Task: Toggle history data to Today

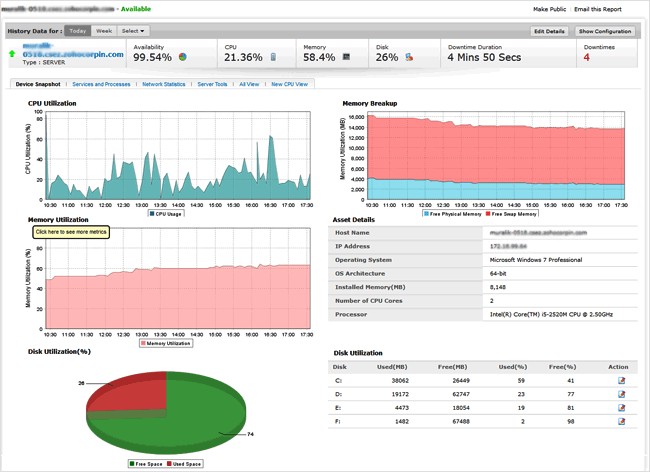Action: pyautogui.click(x=77, y=31)
